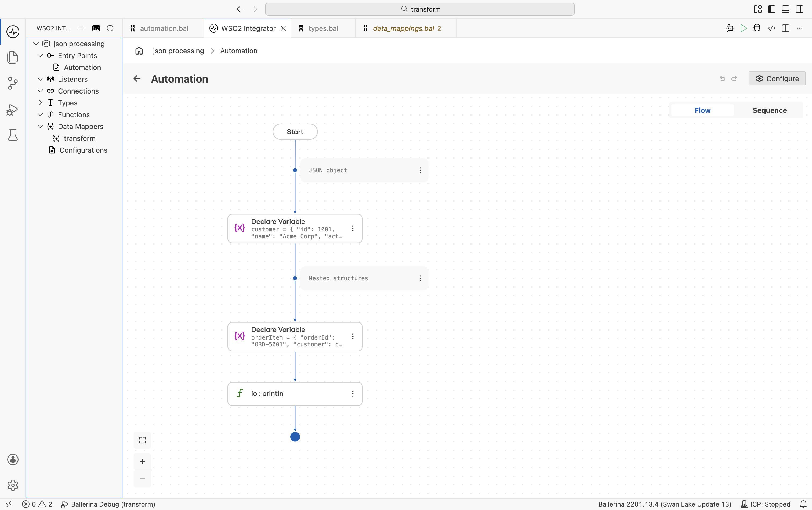This screenshot has width=812, height=510.
Task: Collapse the Entry Points section
Action: [40, 55]
